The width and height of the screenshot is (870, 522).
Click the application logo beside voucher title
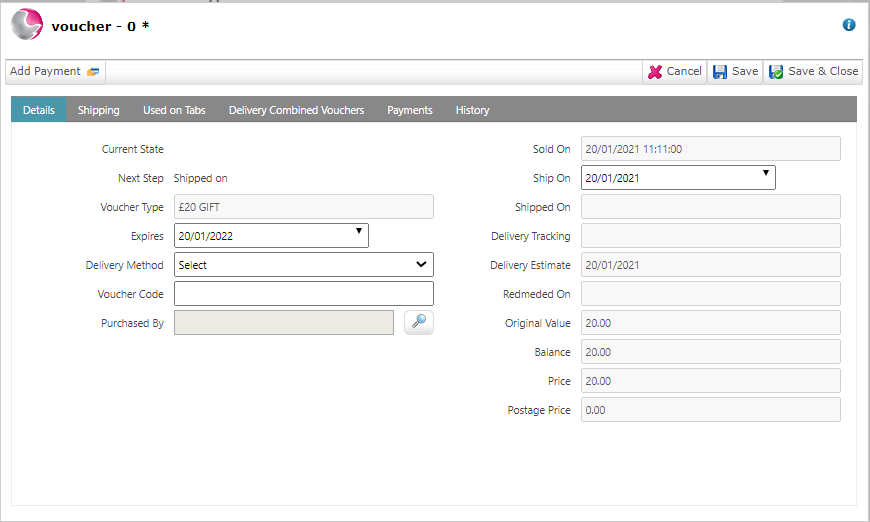coord(27,25)
